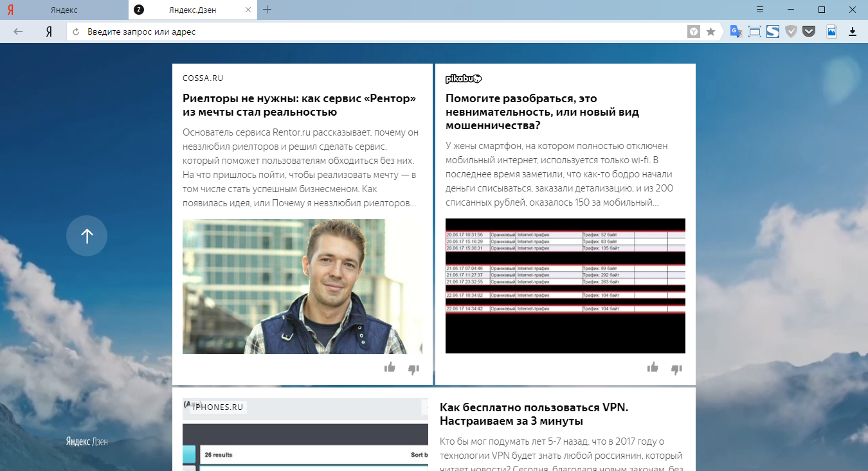The width and height of the screenshot is (868, 471).
Task: Bookmark the page with the star icon
Action: 710,31
